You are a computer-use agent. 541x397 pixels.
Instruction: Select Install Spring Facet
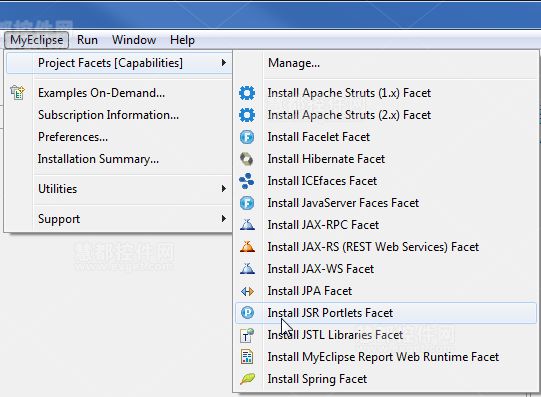[386, 379]
